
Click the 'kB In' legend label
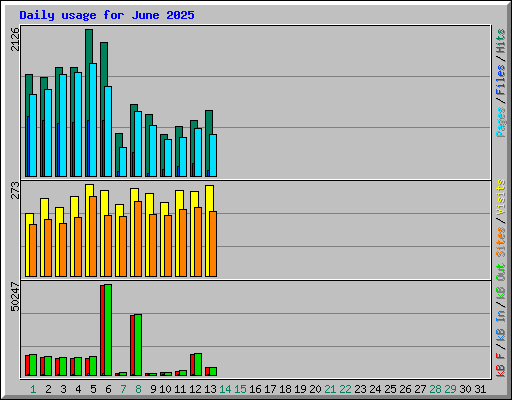click(500, 325)
